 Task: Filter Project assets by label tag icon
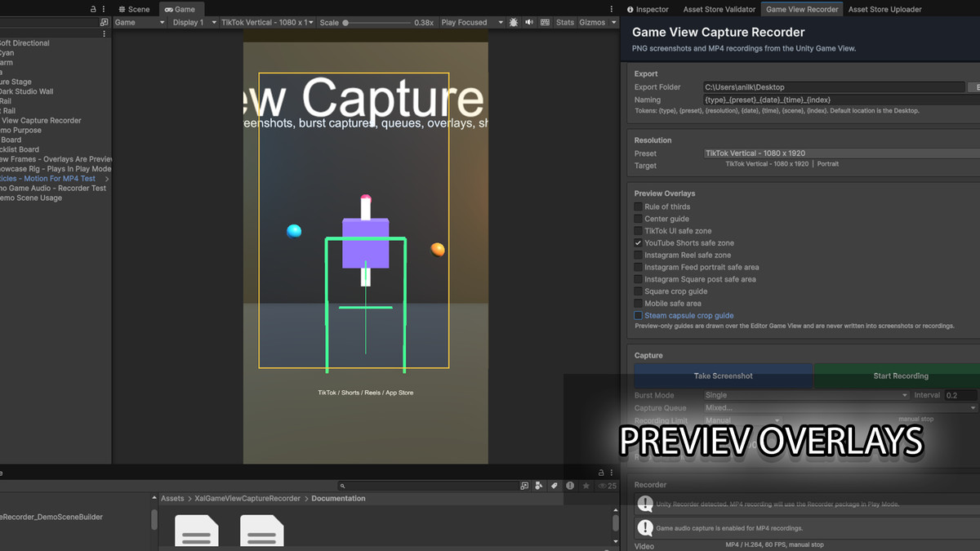[555, 486]
